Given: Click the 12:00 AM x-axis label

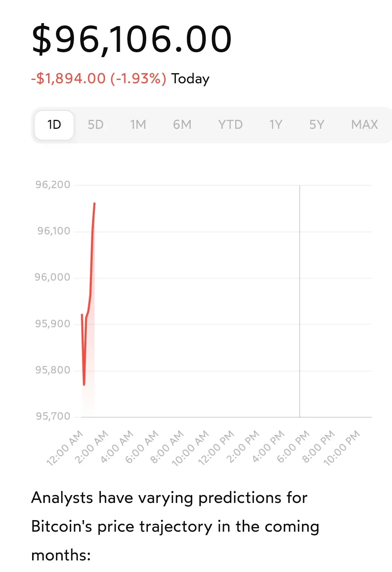Looking at the screenshot, I should (65, 447).
